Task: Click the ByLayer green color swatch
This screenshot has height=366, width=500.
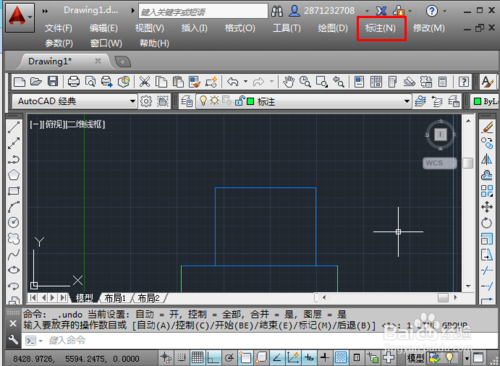Action: click(x=478, y=101)
